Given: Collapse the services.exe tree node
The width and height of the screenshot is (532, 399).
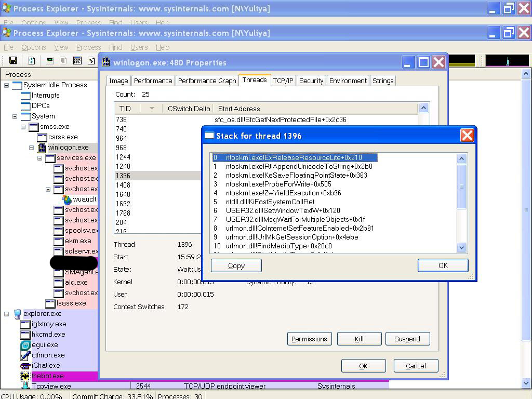Looking at the screenshot, I should click(39, 158).
